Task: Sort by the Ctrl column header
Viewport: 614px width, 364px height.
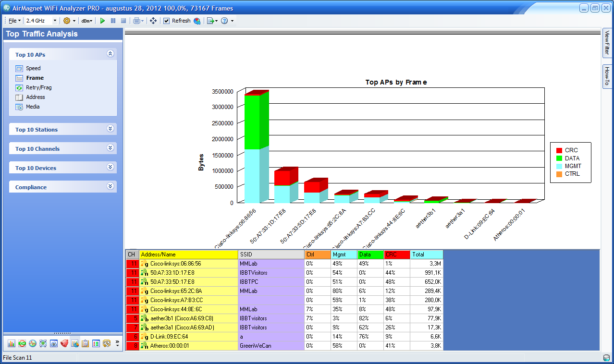Action: (x=318, y=255)
